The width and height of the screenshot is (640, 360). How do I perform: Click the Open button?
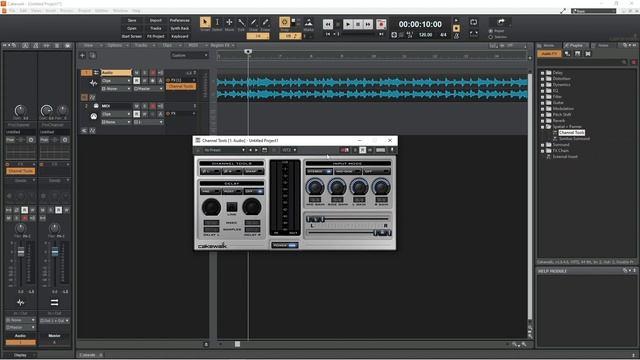point(132,29)
